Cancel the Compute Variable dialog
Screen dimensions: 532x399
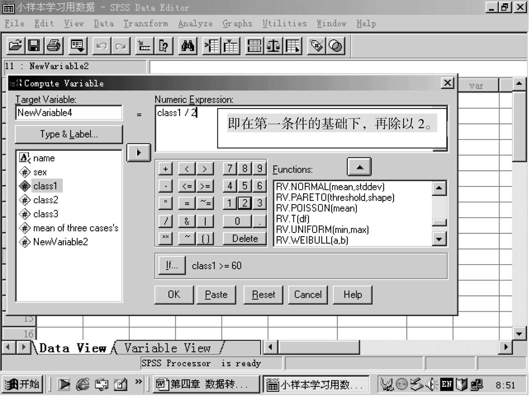click(x=308, y=295)
